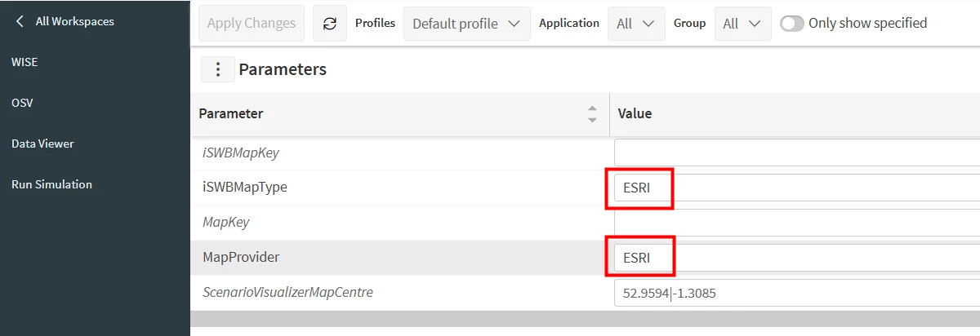The image size is (980, 336).
Task: Click the Value column header
Action: click(x=635, y=114)
